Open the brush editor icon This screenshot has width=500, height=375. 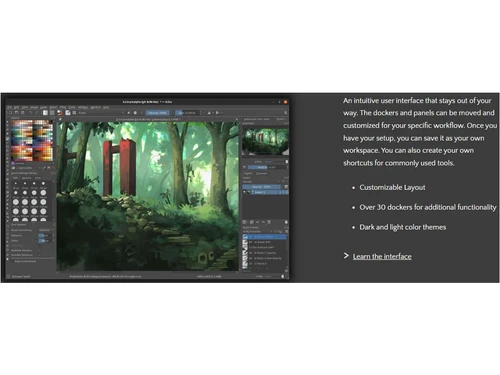(x=68, y=113)
